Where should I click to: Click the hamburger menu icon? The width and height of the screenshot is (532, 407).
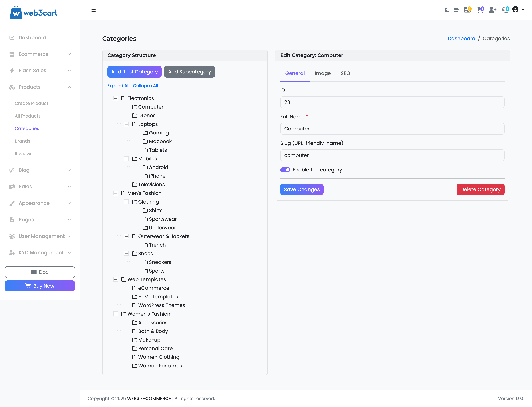pyautogui.click(x=94, y=10)
